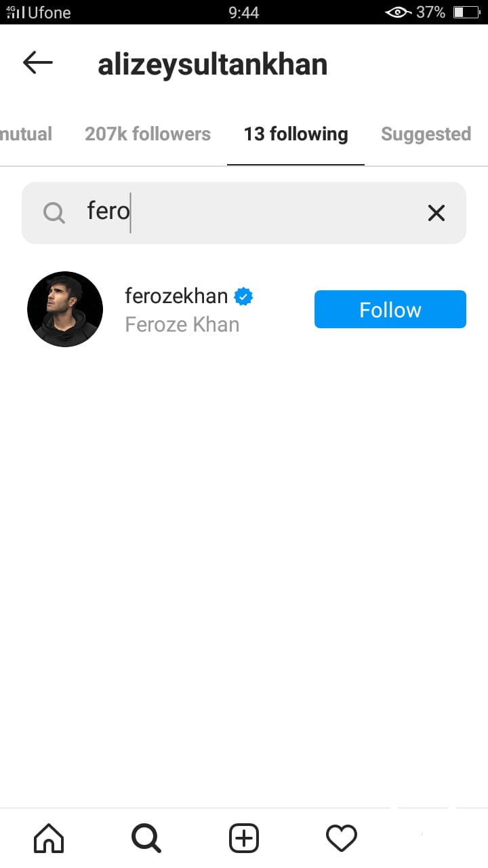This screenshot has width=488, height=868.
Task: Tap the battery icon in status bar
Action: point(466,12)
